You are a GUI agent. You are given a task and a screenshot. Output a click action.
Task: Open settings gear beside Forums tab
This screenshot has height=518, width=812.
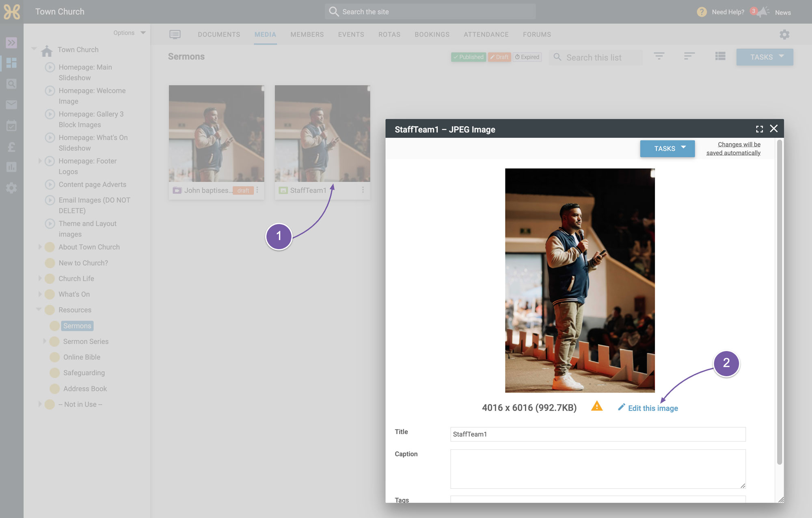coord(784,35)
